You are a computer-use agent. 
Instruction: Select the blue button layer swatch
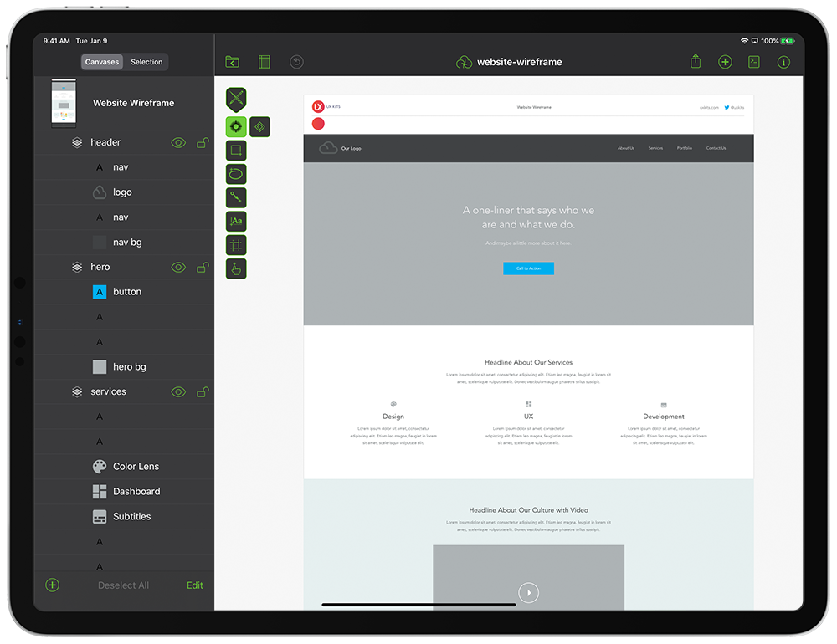coord(100,291)
